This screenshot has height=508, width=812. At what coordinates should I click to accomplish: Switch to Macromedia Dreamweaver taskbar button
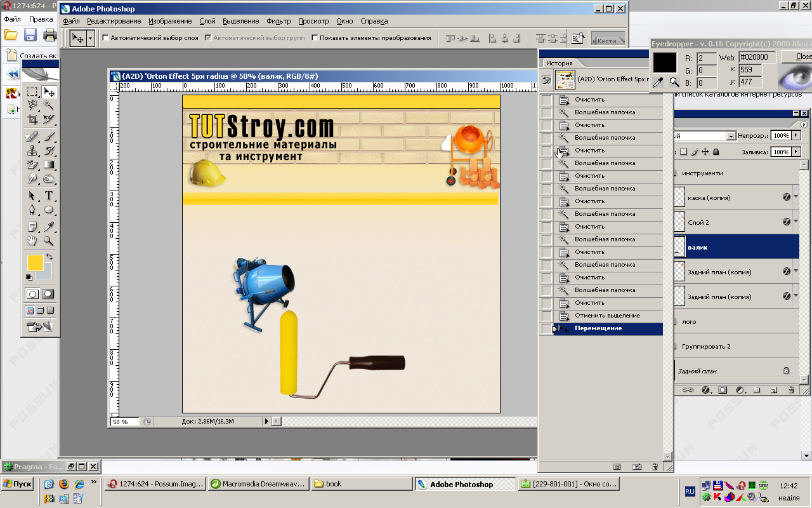pos(258,484)
